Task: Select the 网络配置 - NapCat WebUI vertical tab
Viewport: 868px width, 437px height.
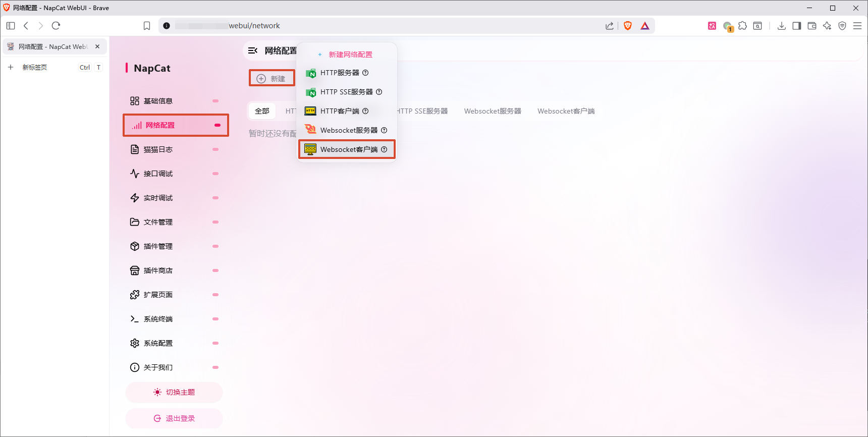Action: click(55, 46)
